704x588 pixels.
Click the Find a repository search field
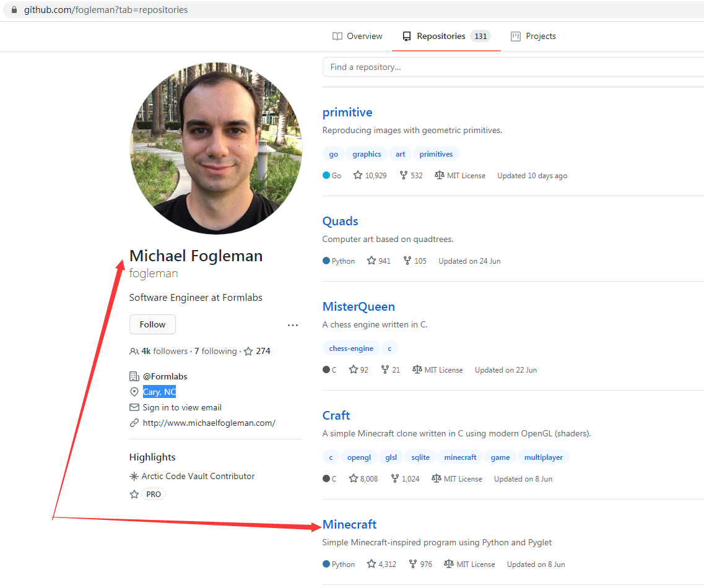pyautogui.click(x=513, y=67)
